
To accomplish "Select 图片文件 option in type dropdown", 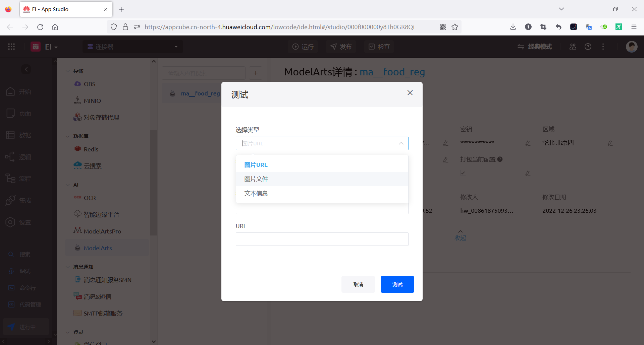I will 322,179.
